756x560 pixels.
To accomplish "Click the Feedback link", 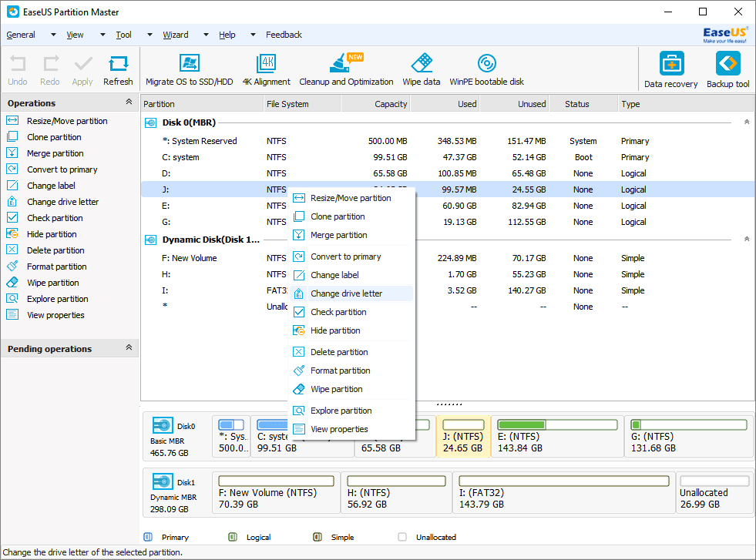I will pyautogui.click(x=284, y=35).
